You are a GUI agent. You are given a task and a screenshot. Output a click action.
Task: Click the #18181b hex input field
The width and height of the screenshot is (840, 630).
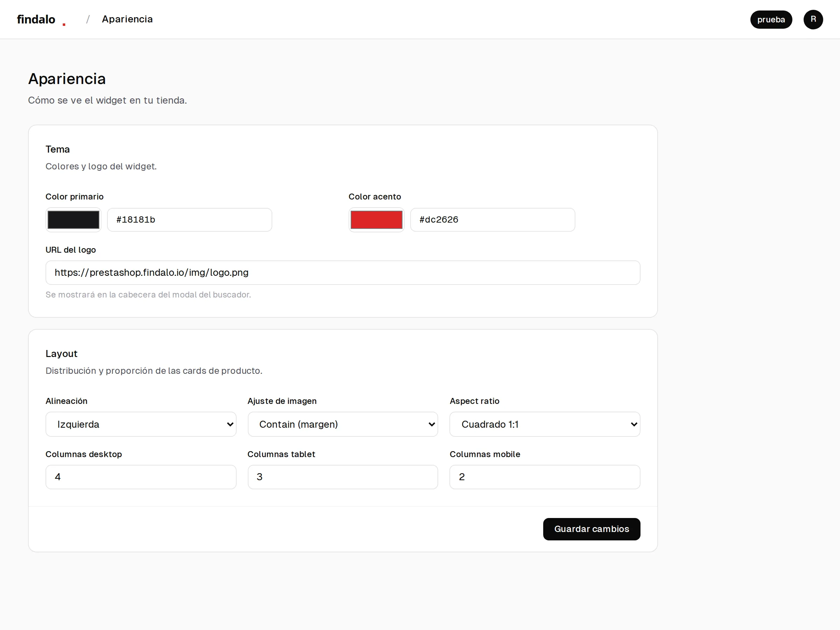(x=189, y=219)
